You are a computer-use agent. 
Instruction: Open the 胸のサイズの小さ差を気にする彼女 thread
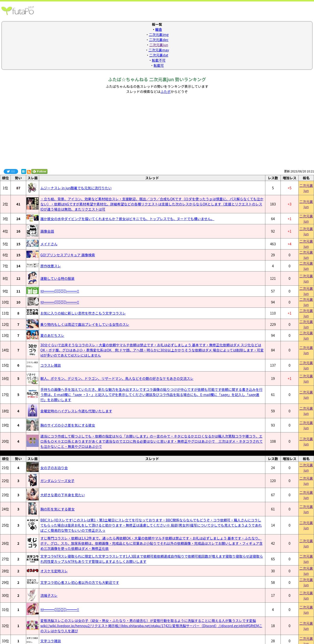click(68, 425)
